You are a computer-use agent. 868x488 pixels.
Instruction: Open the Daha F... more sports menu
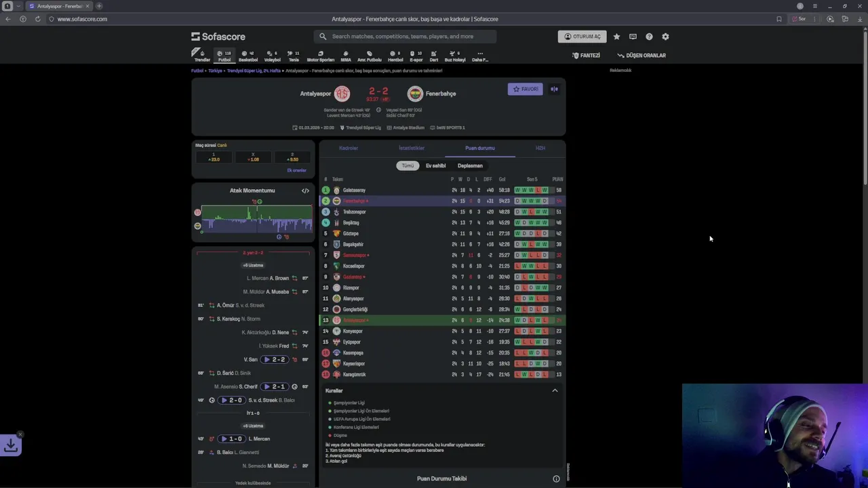tap(480, 56)
